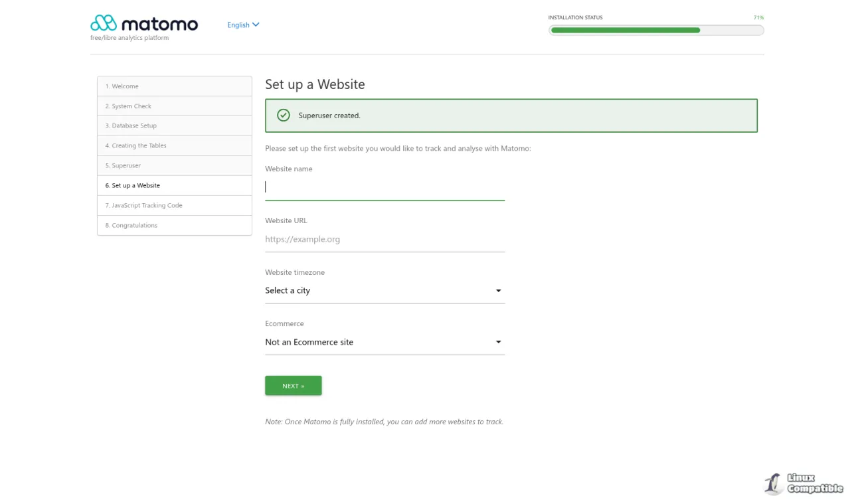Click the green NEXT button

tap(294, 386)
